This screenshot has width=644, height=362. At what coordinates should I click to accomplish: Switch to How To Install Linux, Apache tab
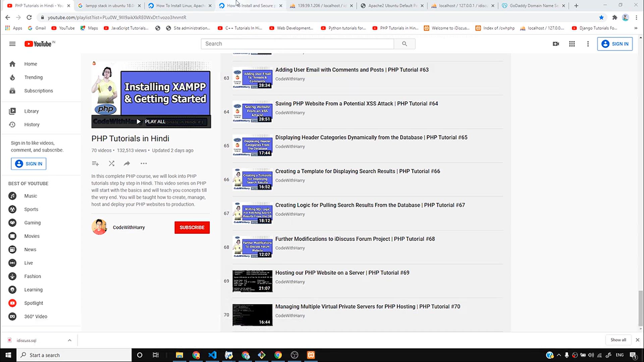(180, 6)
